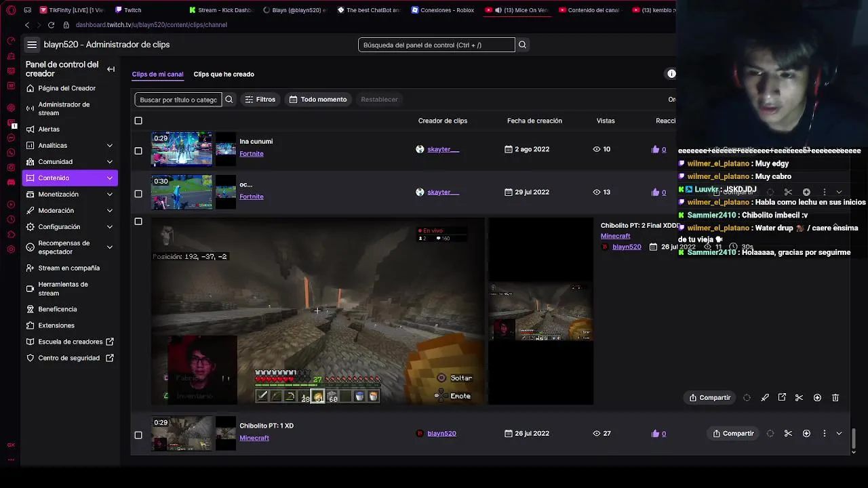Expand the Comunidad sidebar section

click(109, 162)
